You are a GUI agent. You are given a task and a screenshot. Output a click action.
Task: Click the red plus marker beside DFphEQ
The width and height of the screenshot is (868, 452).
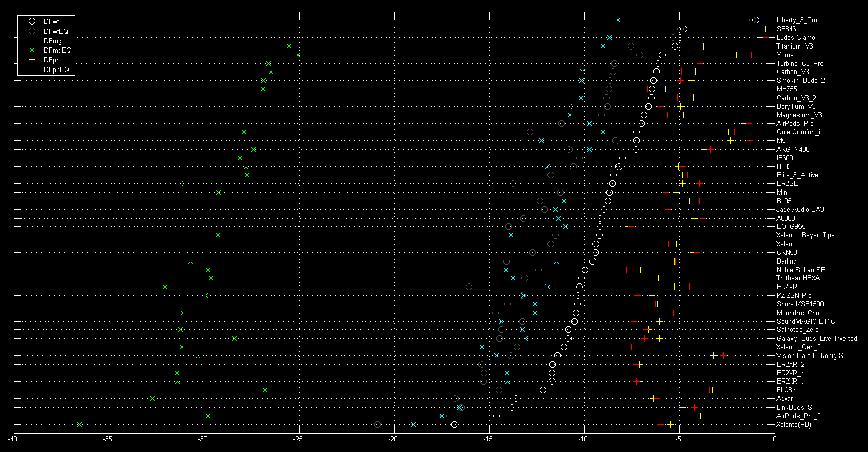tap(32, 69)
